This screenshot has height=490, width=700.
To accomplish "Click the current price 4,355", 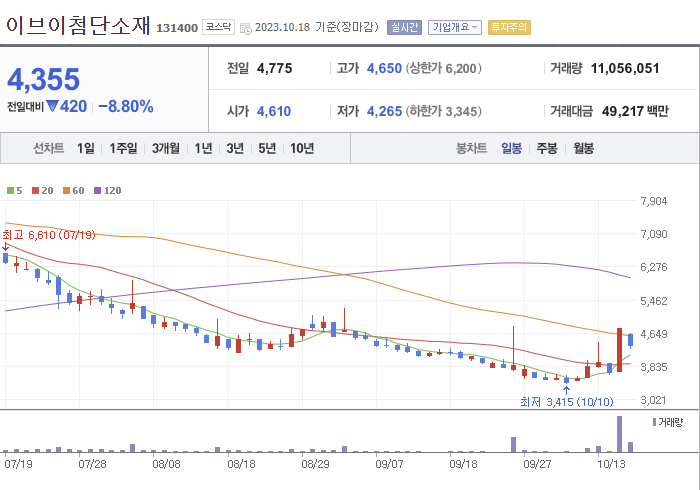I will (x=43, y=79).
